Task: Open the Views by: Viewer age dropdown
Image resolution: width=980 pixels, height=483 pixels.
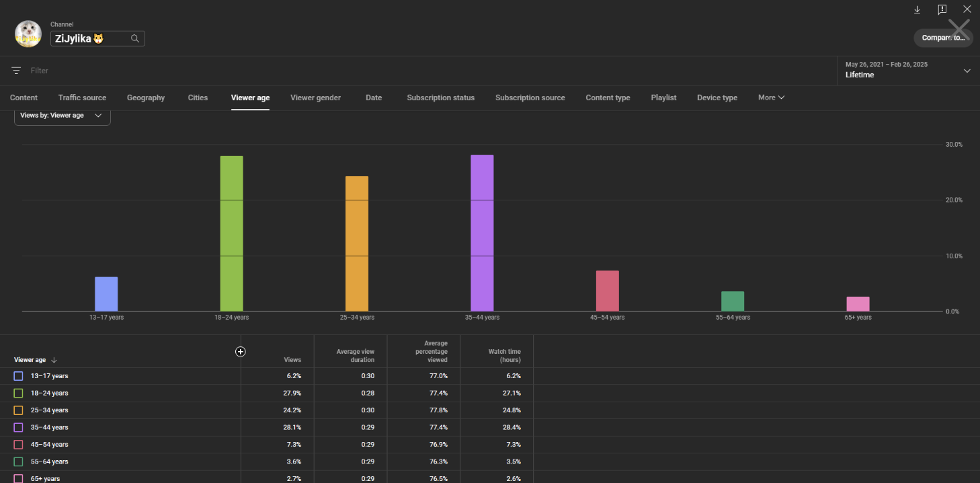Action: point(62,116)
